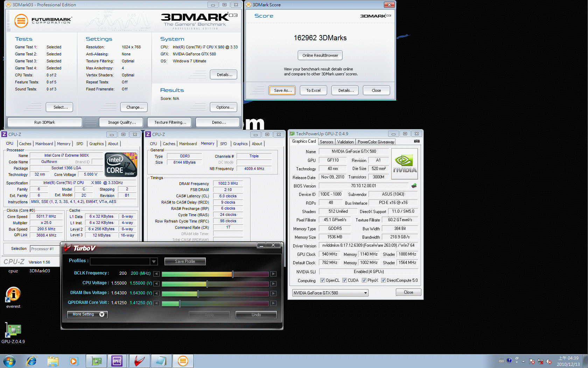588x368 pixels.
Task: Toggle the CUDA checkbox
Action: [345, 280]
